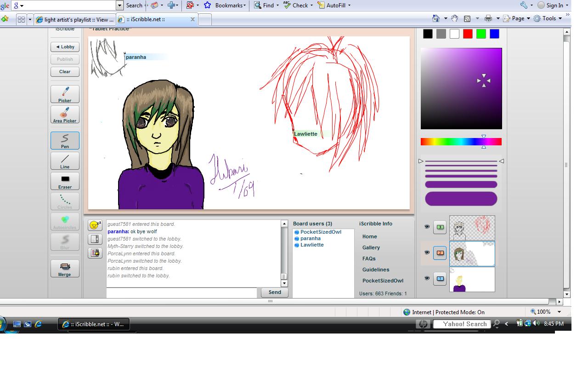The height and width of the screenshot is (368, 588).
Task: Open the Gallery link
Action: (x=371, y=247)
